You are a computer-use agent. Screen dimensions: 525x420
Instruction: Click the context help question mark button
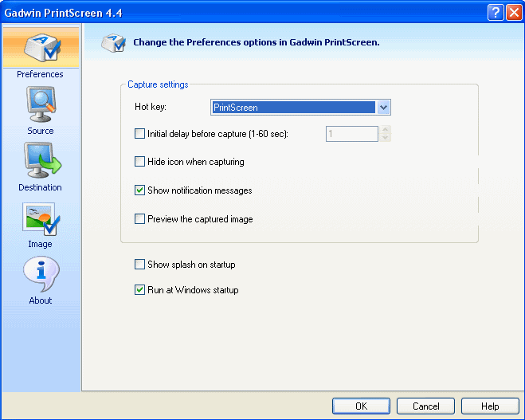(496, 13)
